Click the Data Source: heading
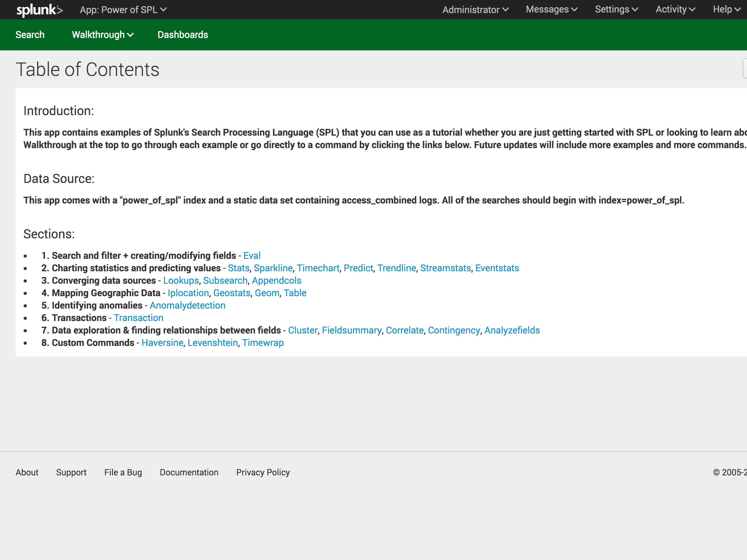This screenshot has width=747, height=560. coord(59,179)
